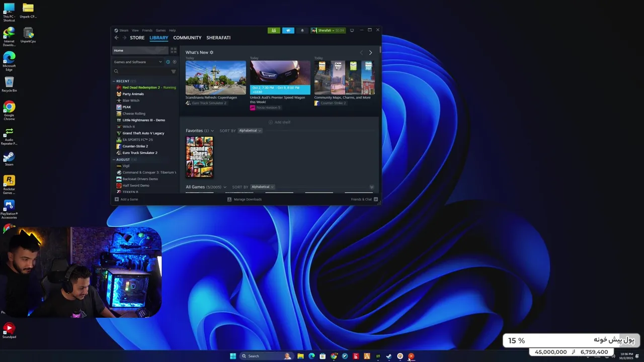Switch library to grid collections view icon
The height and width of the screenshot is (362, 644).
[174, 50]
